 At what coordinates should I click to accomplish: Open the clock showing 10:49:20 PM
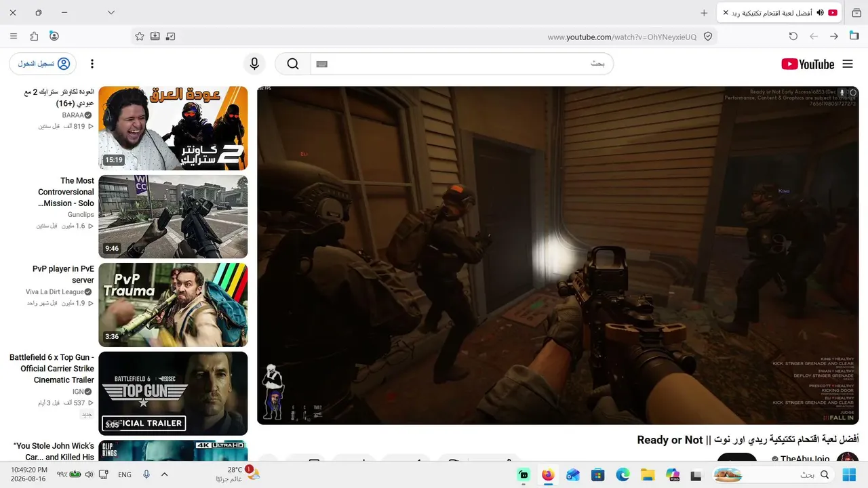[x=29, y=474]
